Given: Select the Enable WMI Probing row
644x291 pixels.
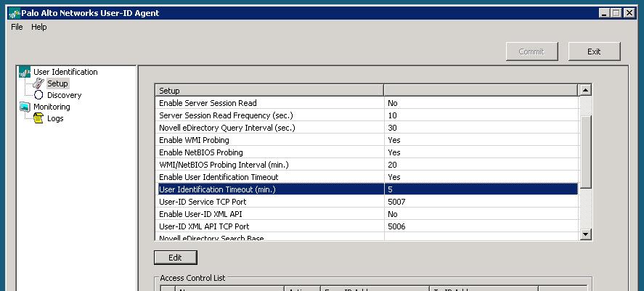Looking at the screenshot, I should (x=367, y=140).
